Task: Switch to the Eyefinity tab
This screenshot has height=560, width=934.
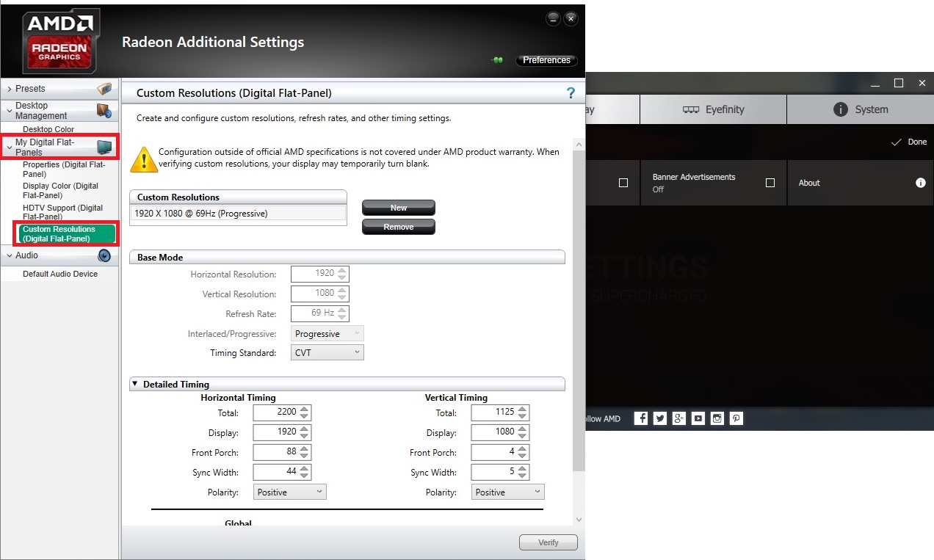Action: (713, 109)
